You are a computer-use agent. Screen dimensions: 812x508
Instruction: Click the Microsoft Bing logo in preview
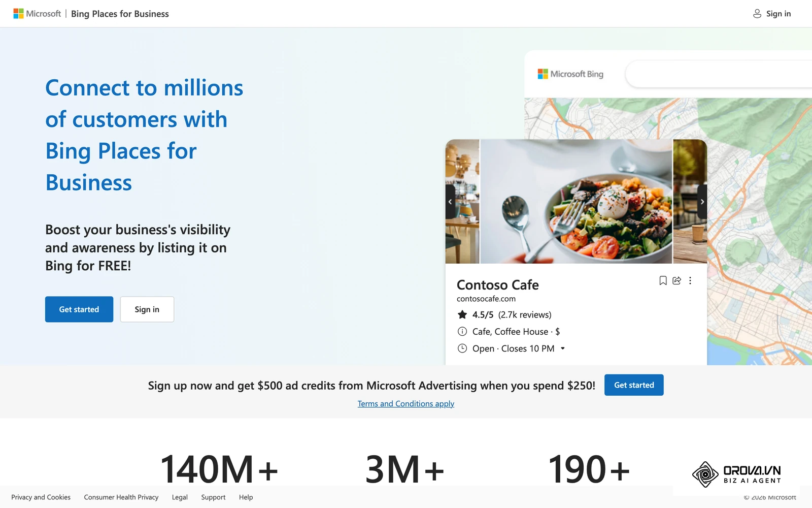coord(570,74)
